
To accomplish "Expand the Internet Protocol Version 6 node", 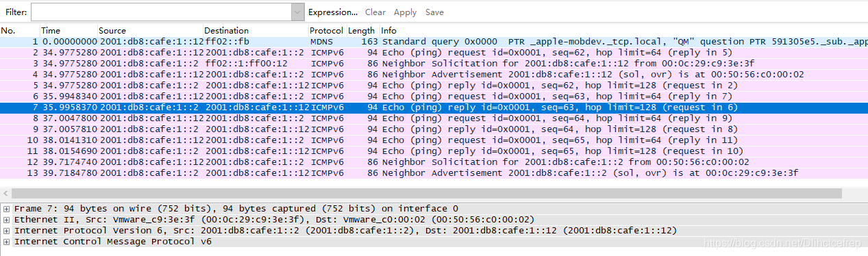I will pyautogui.click(x=7, y=231).
